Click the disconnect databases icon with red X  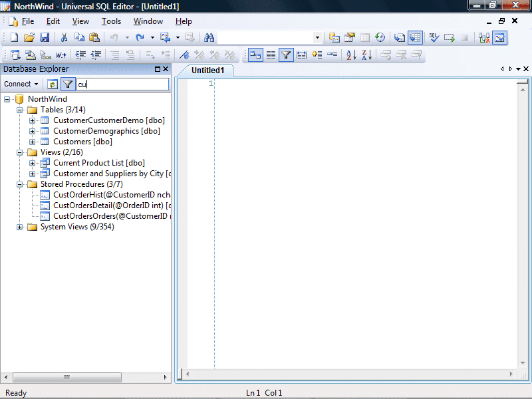coord(484,38)
